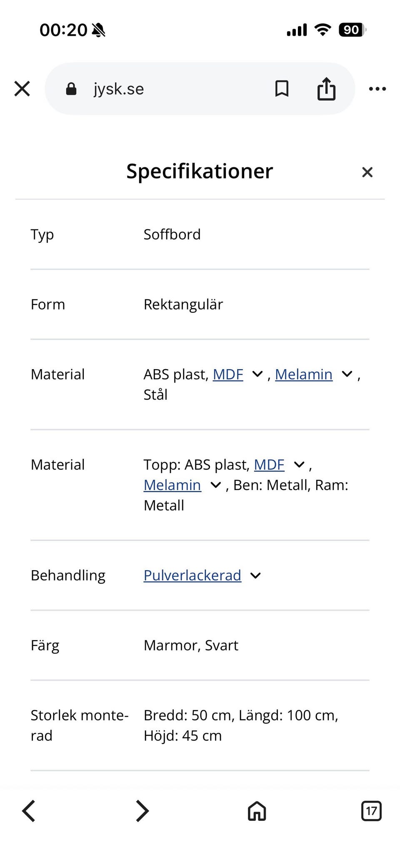Screen dimensions: 400x868
Task: Go back using the left arrow
Action: click(29, 811)
